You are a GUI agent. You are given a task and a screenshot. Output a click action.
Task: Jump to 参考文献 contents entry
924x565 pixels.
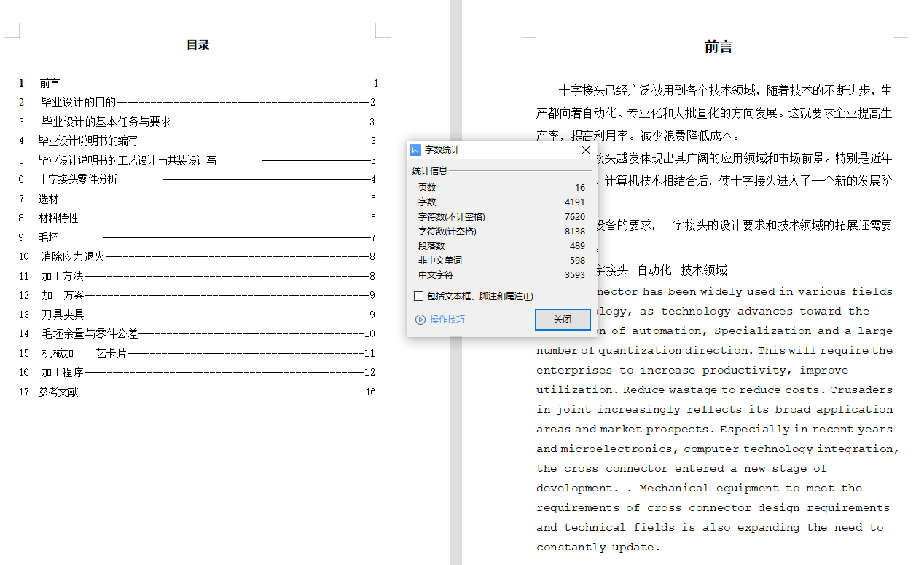tap(58, 392)
